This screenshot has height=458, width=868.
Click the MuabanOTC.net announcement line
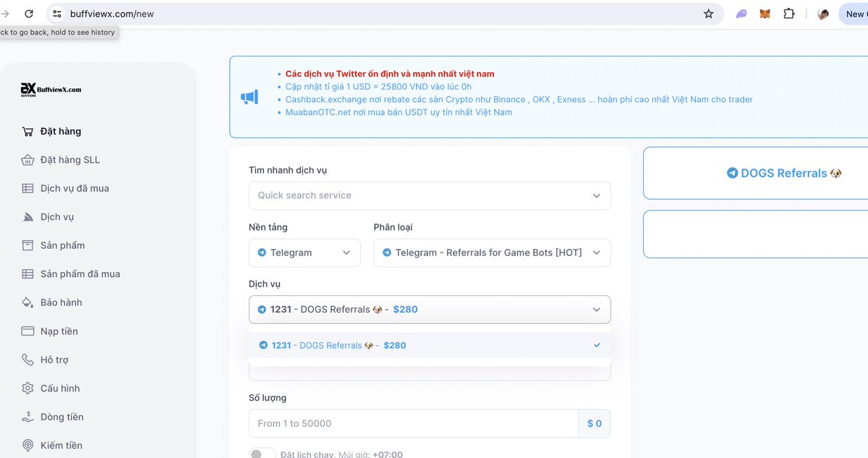coord(399,112)
